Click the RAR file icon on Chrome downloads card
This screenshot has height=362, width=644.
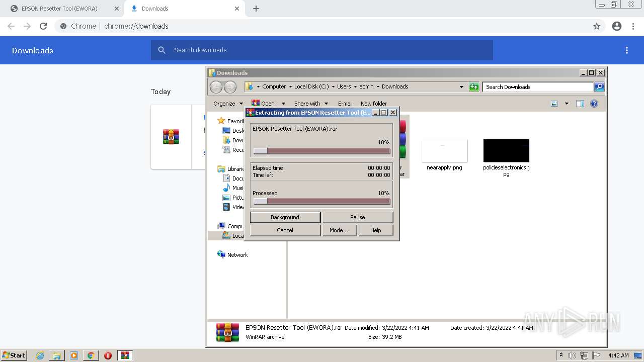coord(171,137)
